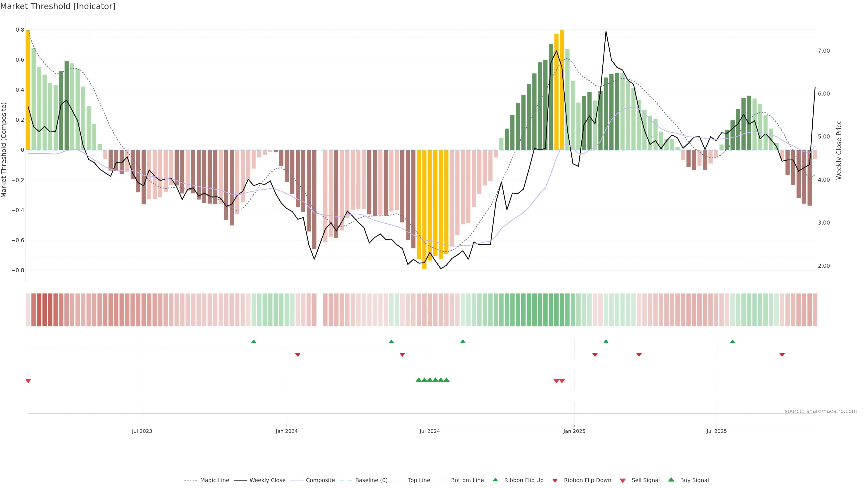Click the Weekly Close Price axis title
Screen dimensions: 868x488
pos(839,150)
